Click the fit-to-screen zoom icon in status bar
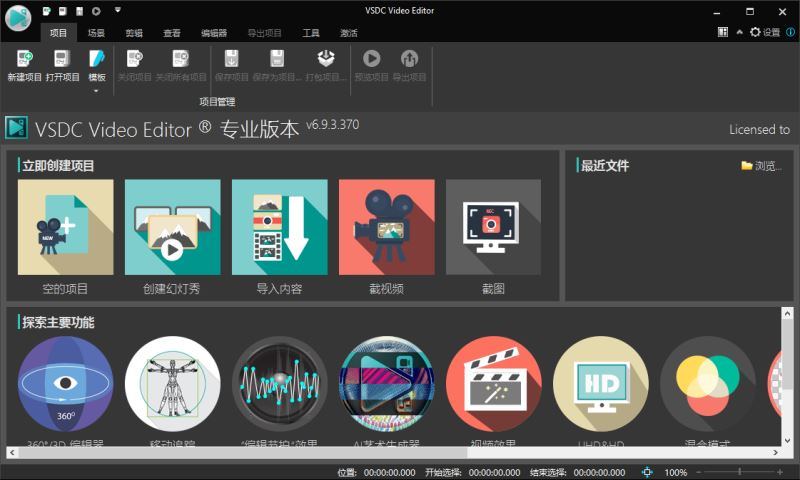 (x=647, y=472)
